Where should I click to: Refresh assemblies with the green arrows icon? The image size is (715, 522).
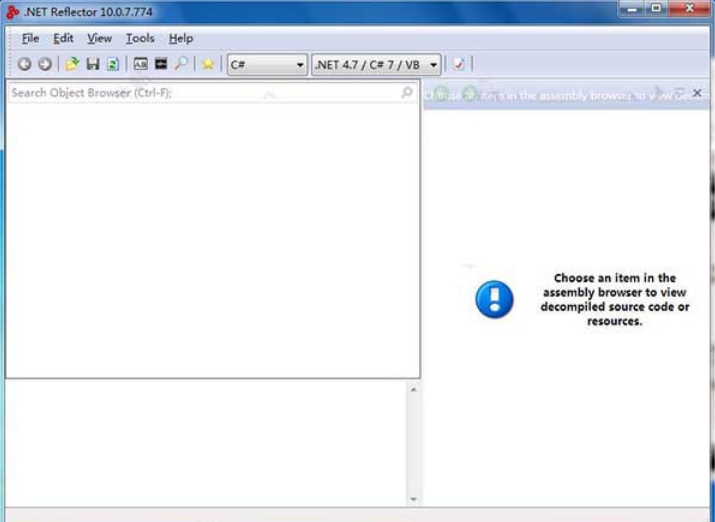(x=113, y=64)
